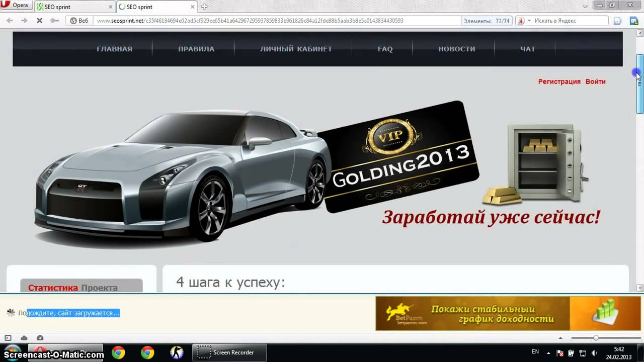Open the second Chrome taskbar icon
Screen dimensions: 644x362
tap(147, 353)
